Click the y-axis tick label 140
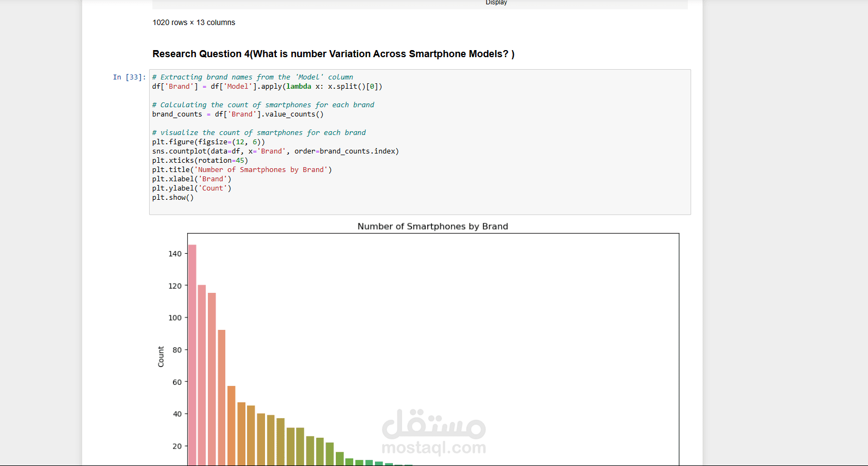 point(175,254)
